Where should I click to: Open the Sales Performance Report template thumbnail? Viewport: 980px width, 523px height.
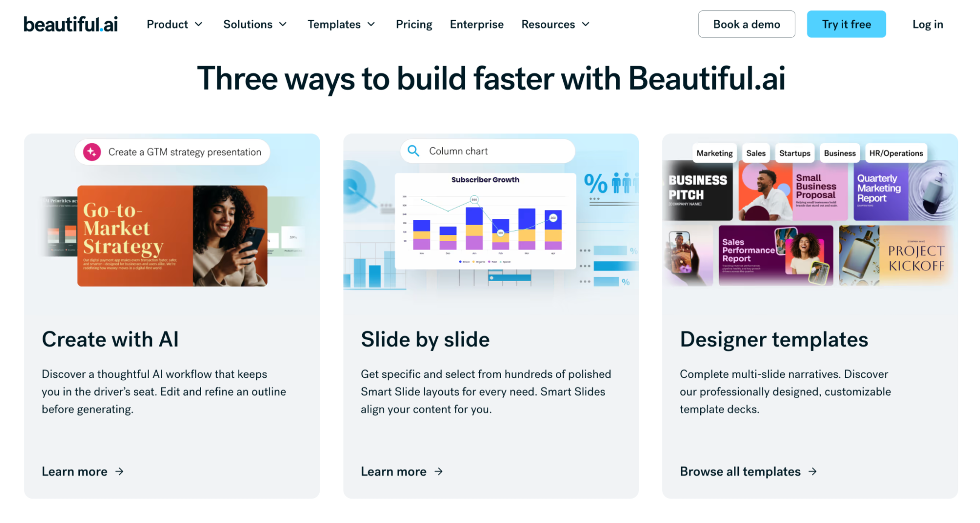(x=776, y=256)
